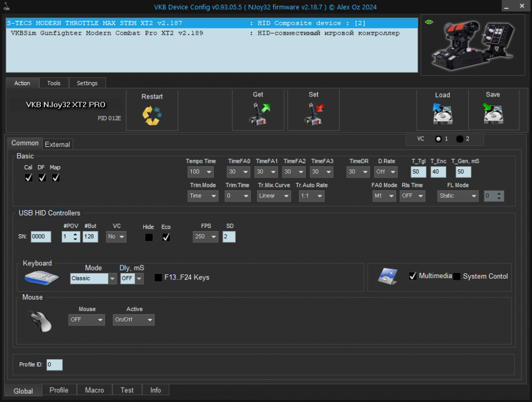Switch to the External tab
Image resolution: width=532 pixels, height=402 pixels.
click(x=57, y=144)
